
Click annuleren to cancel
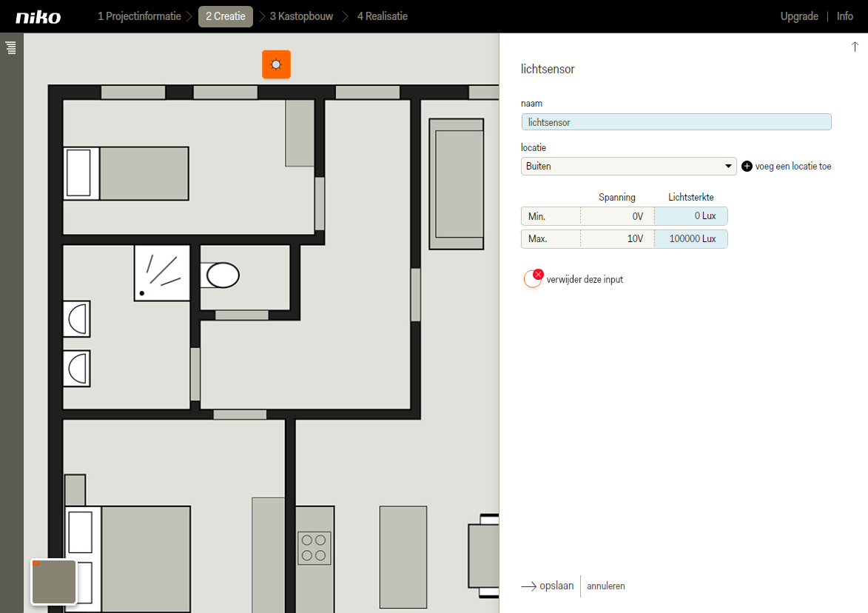click(x=605, y=586)
